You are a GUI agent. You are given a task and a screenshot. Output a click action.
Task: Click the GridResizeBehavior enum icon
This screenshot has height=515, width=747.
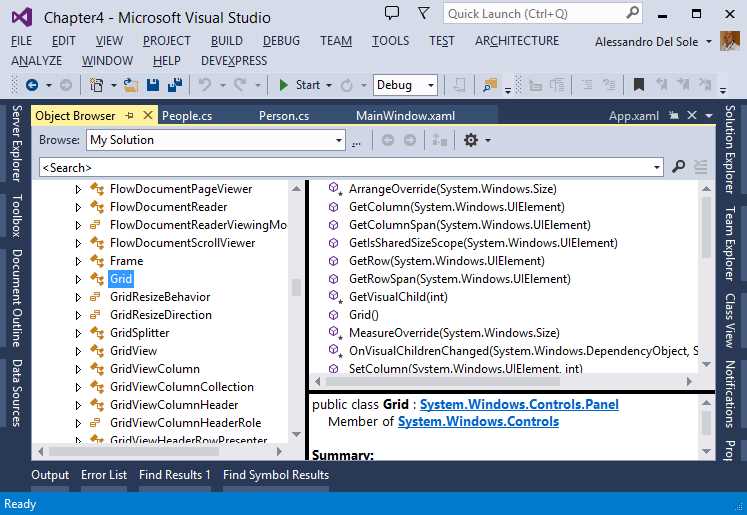coord(95,297)
